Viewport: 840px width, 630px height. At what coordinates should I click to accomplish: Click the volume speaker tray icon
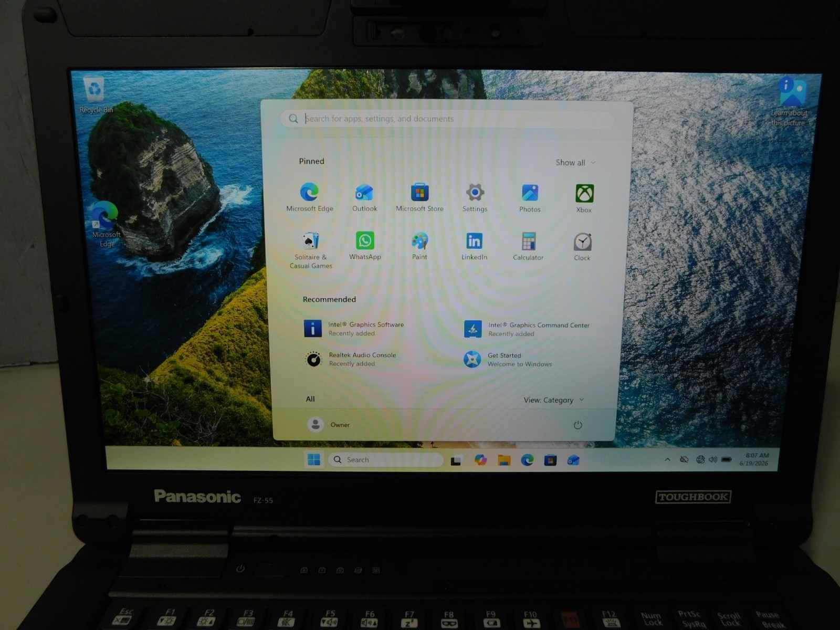tap(712, 459)
